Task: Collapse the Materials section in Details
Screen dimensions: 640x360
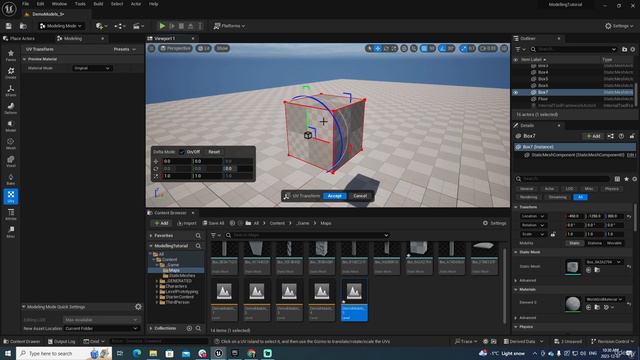Action: tap(516, 289)
